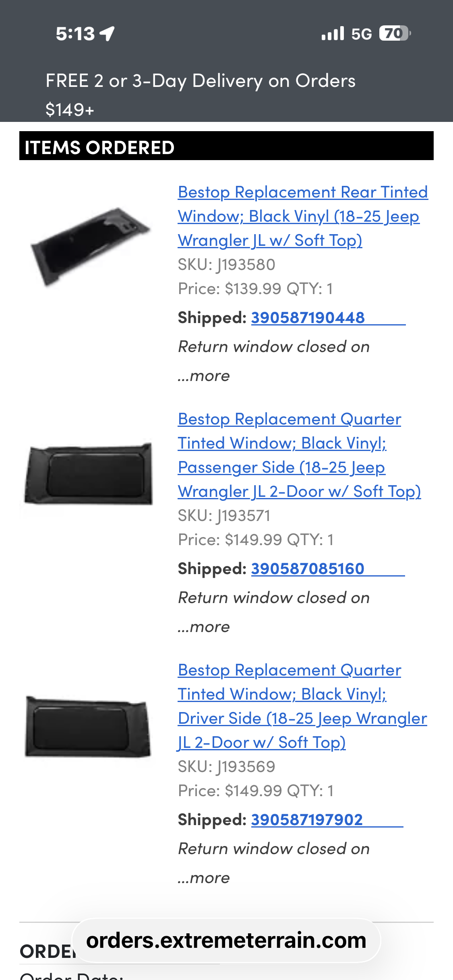453x980 pixels.
Task: Expand ...more under the rear window item
Action: click(203, 375)
